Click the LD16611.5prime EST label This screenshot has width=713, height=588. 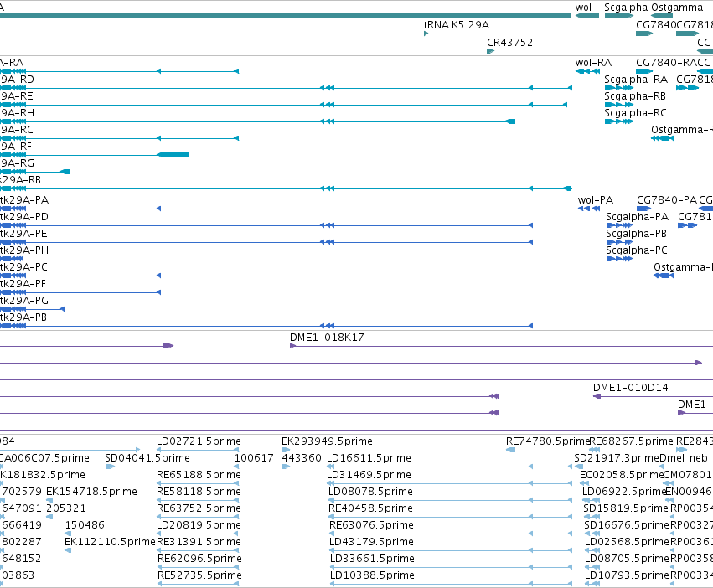point(369,458)
